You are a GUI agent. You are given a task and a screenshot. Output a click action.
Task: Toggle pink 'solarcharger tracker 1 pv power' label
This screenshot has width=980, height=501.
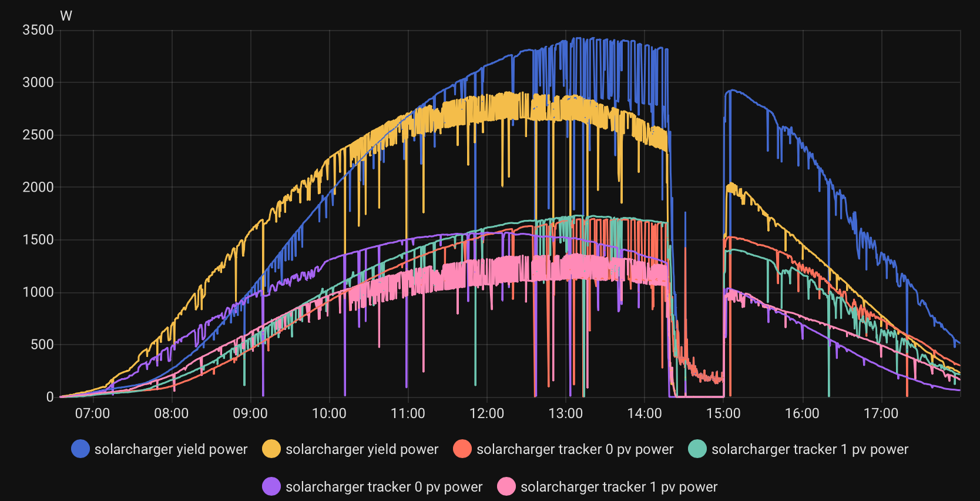(x=619, y=487)
